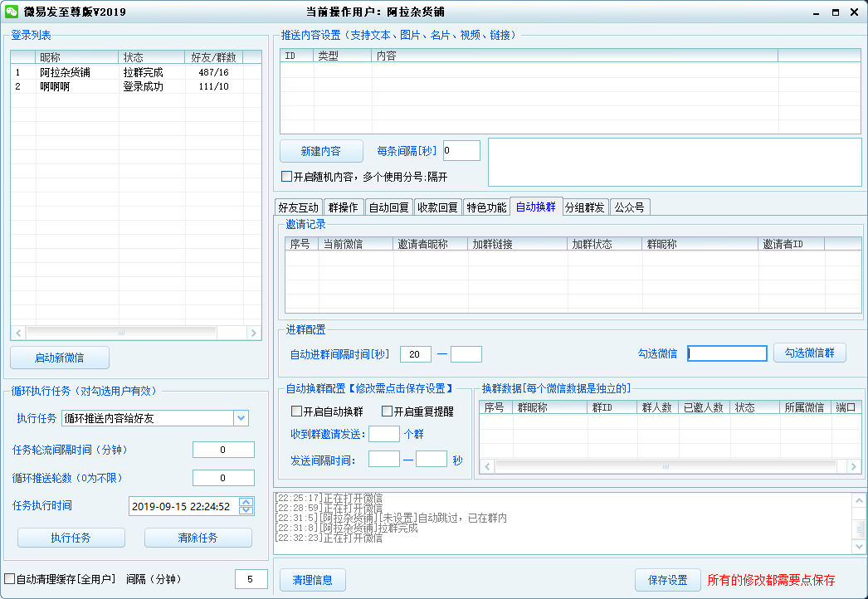Screen dimensions: 868x599
Task: Click the 487/16 friends count cell
Action: pos(213,72)
